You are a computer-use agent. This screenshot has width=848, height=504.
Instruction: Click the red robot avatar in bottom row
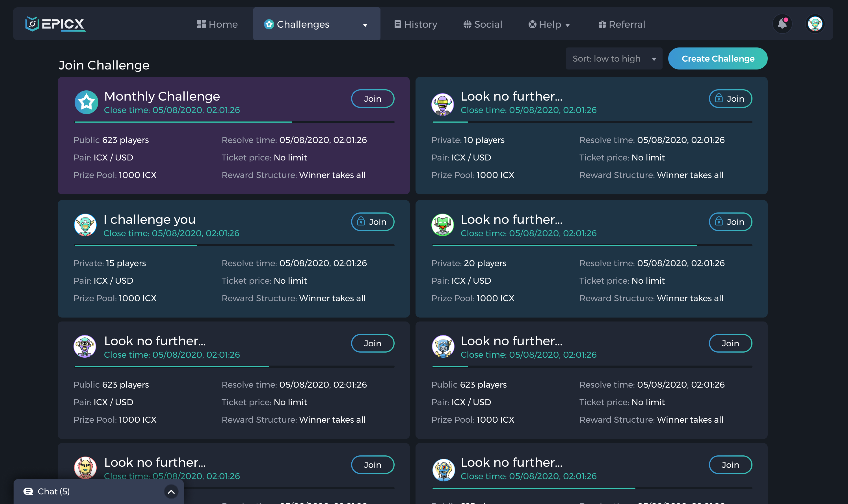pos(85,468)
